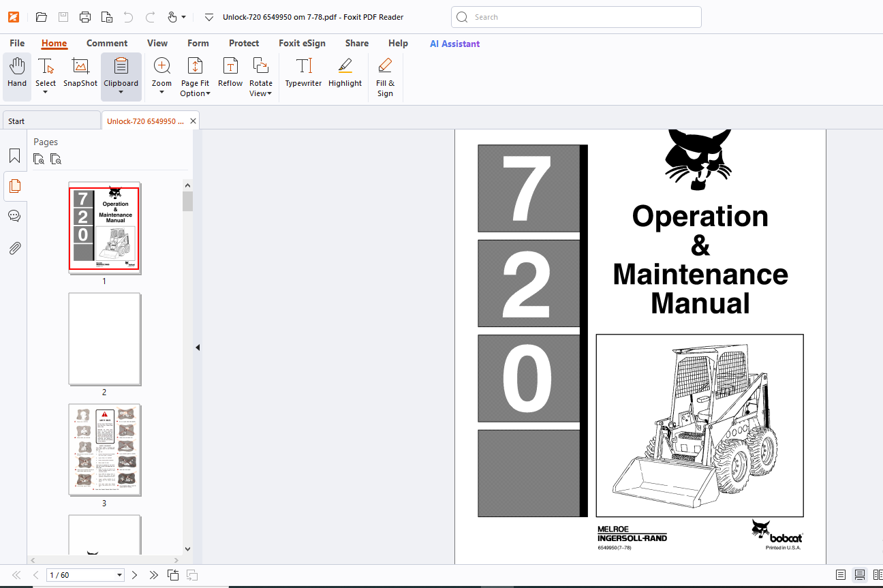Image resolution: width=883 pixels, height=588 pixels.
Task: Activate the SnapShot tool
Action: click(80, 74)
